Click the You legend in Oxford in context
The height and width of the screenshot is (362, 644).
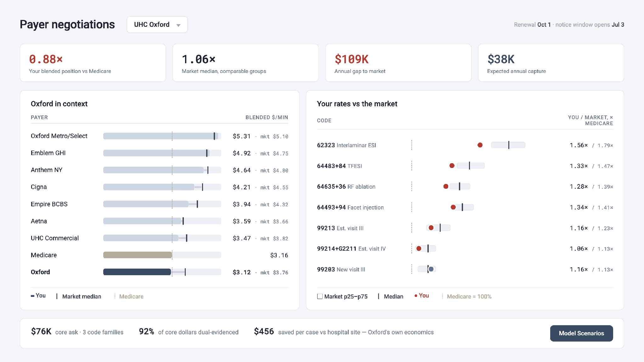[x=38, y=296]
